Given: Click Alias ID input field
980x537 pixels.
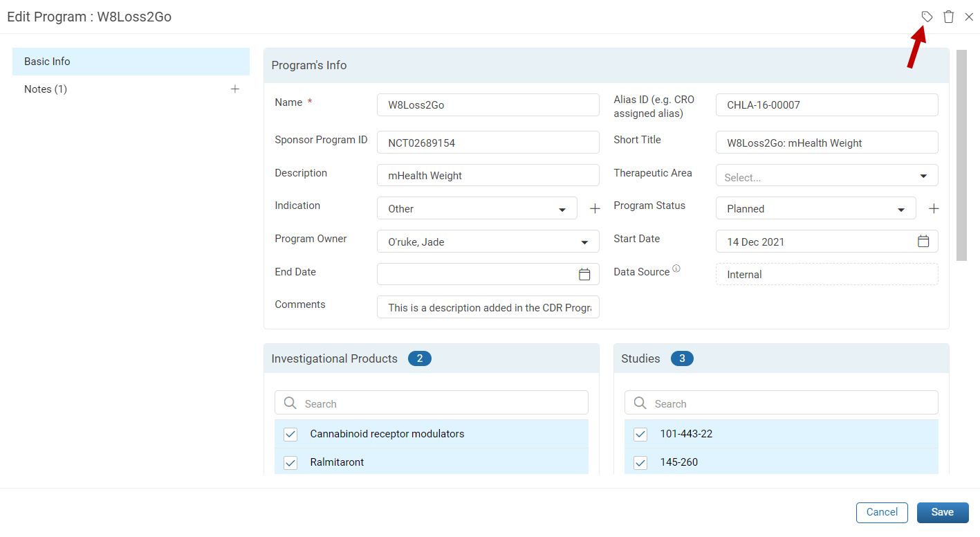Looking at the screenshot, I should (x=826, y=104).
